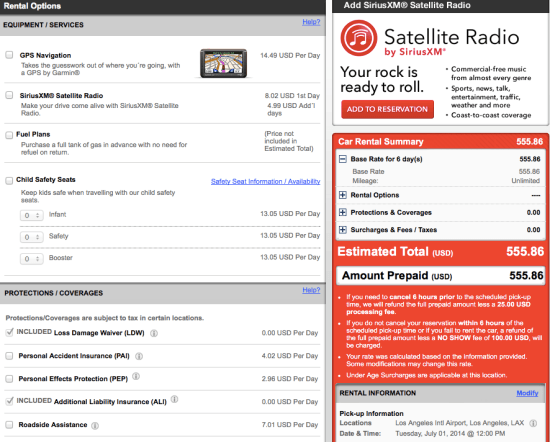Click '7.01 USD Per Day' roadside price
Screen dimensions: 550x442
(x=290, y=425)
